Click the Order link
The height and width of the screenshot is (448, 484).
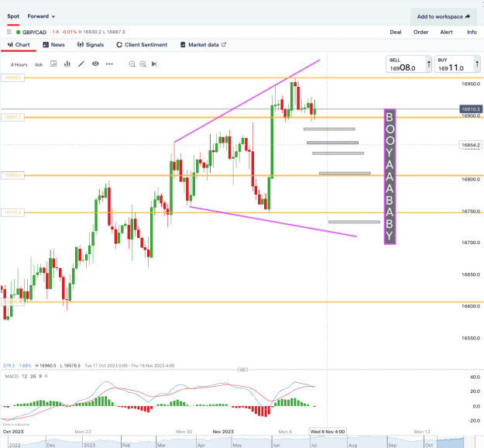tap(420, 32)
